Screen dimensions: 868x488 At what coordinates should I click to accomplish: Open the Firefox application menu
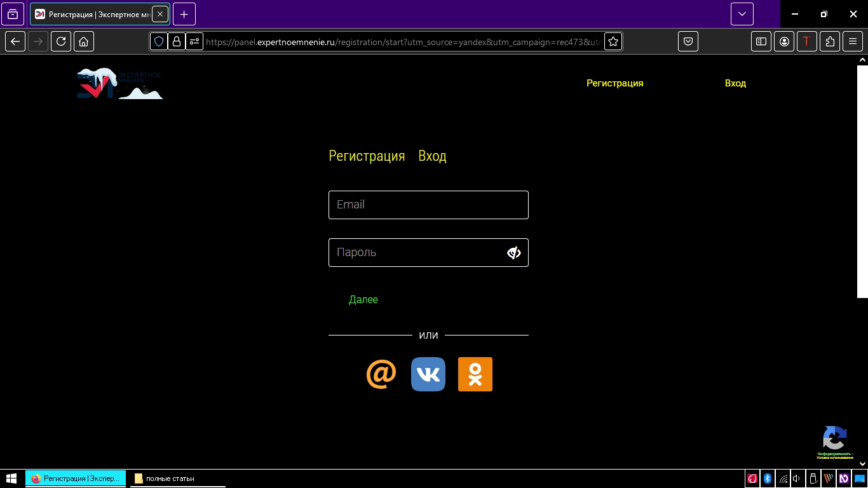pos(853,41)
